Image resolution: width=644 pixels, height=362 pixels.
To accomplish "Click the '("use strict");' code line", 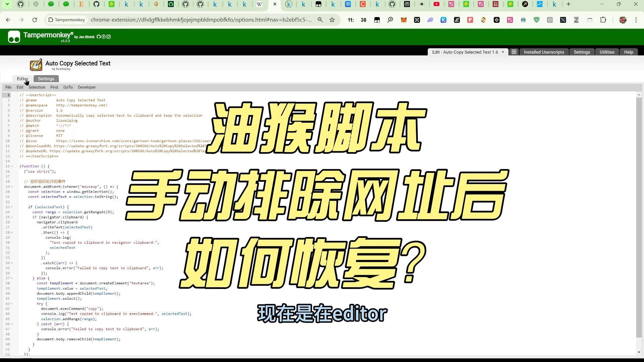I will 40,172.
